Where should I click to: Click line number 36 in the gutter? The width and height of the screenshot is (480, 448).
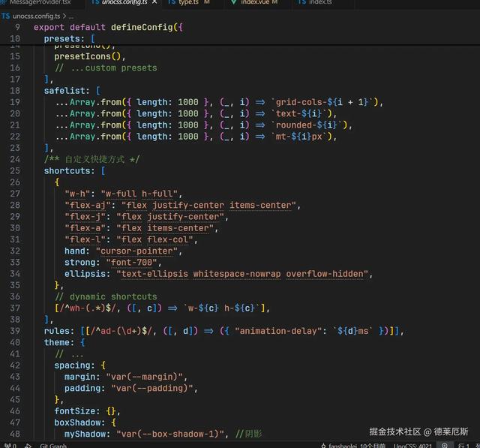pyautogui.click(x=15, y=296)
